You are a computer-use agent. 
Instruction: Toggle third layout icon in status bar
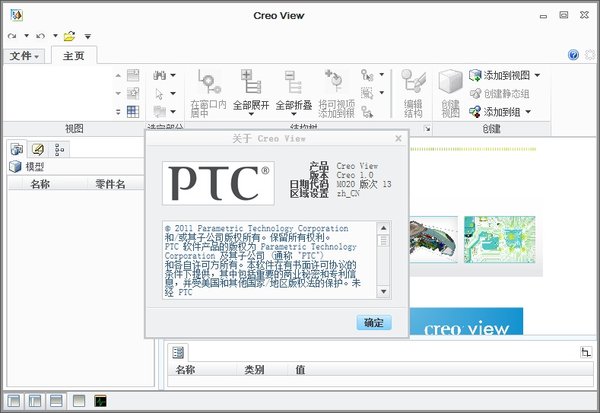(x=56, y=401)
